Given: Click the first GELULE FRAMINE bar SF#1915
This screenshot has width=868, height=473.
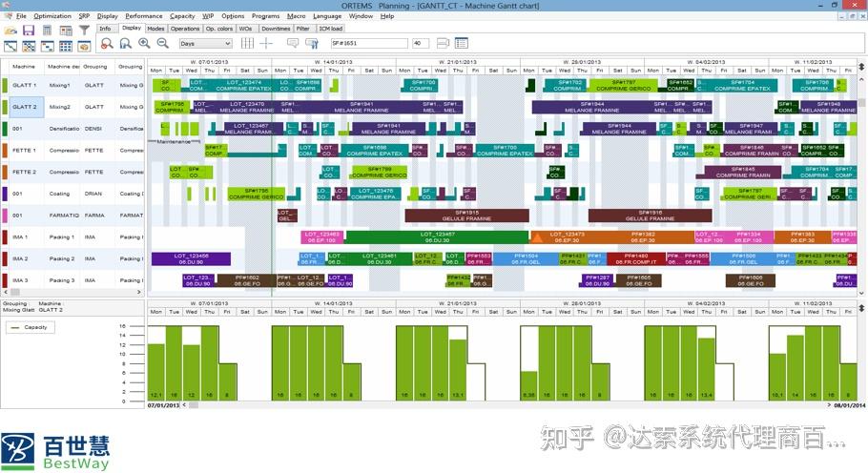Looking at the screenshot, I should point(466,216).
